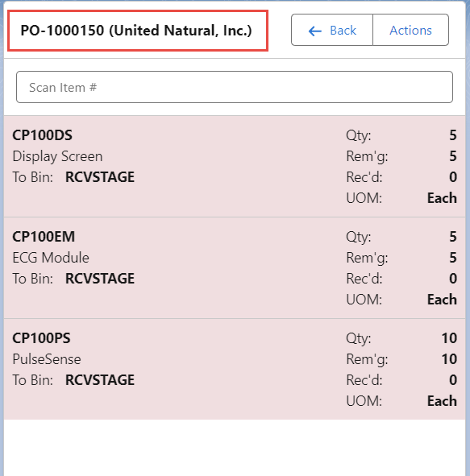Select item code CP100DS
Image resolution: width=470 pixels, height=476 pixels.
(42, 135)
